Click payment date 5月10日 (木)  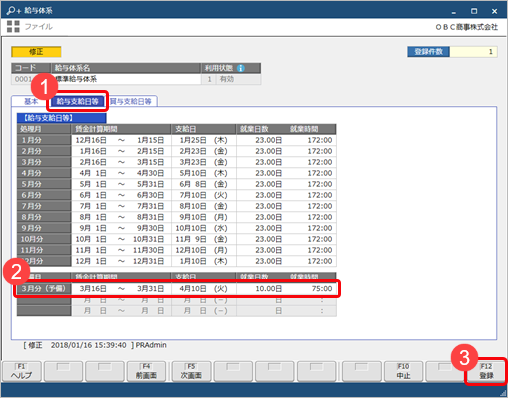(203, 173)
